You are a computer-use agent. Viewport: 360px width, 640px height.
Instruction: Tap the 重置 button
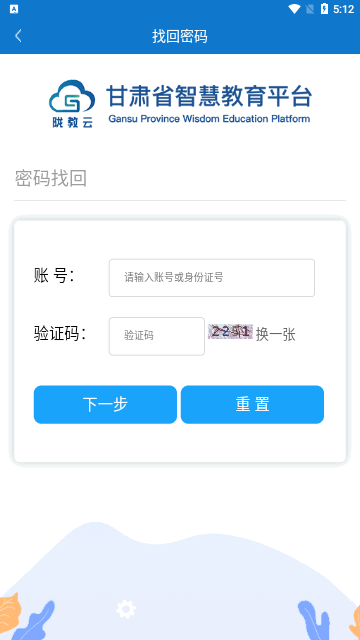tap(252, 404)
